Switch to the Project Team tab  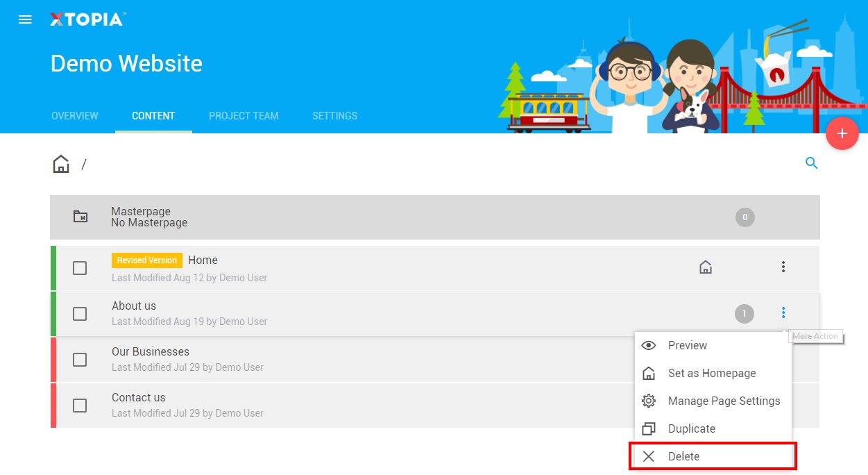click(x=244, y=116)
